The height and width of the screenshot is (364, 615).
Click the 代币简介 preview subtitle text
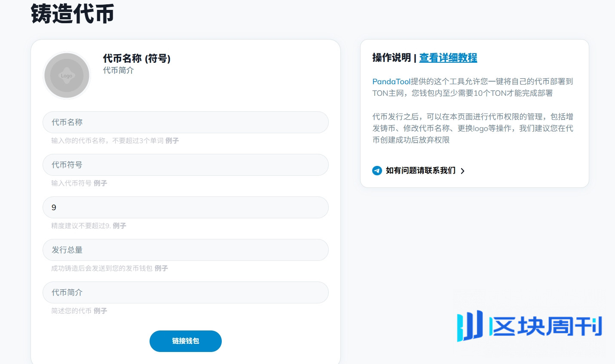(118, 70)
